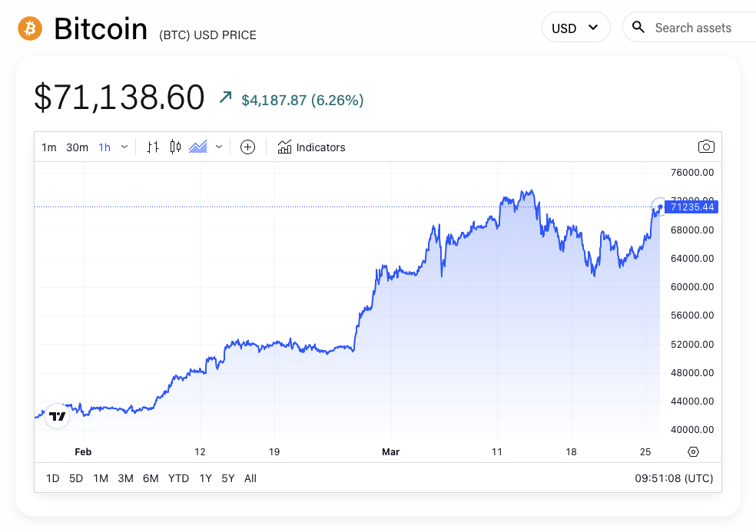This screenshot has width=756, height=532.
Task: Open the chart style chevron dropdown
Action: click(x=218, y=147)
